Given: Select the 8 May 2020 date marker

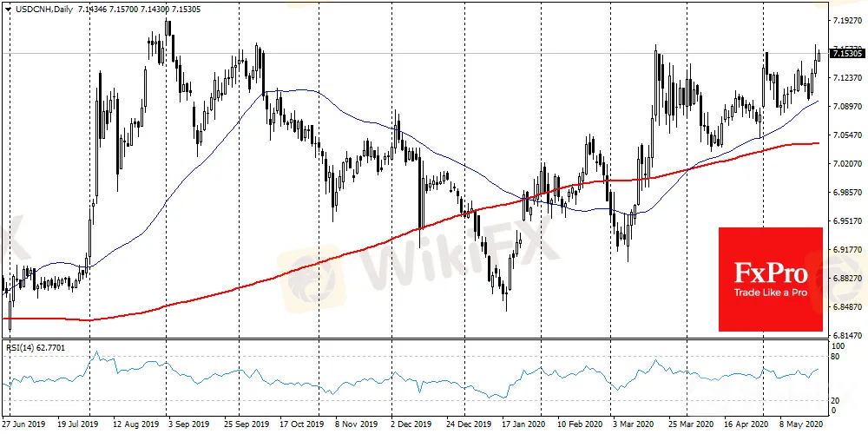Looking at the screenshot, I should 801,424.
